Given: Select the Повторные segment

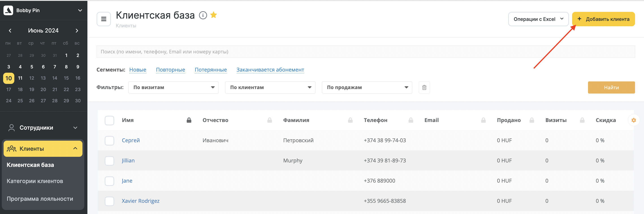Looking at the screenshot, I should (170, 70).
